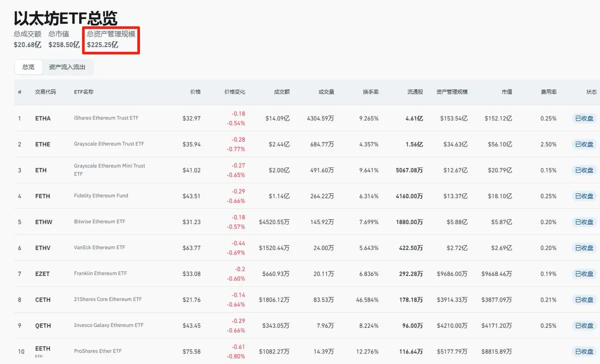Select iShares Ethereum Trust ETF name
The height and width of the screenshot is (364, 600).
tap(106, 118)
